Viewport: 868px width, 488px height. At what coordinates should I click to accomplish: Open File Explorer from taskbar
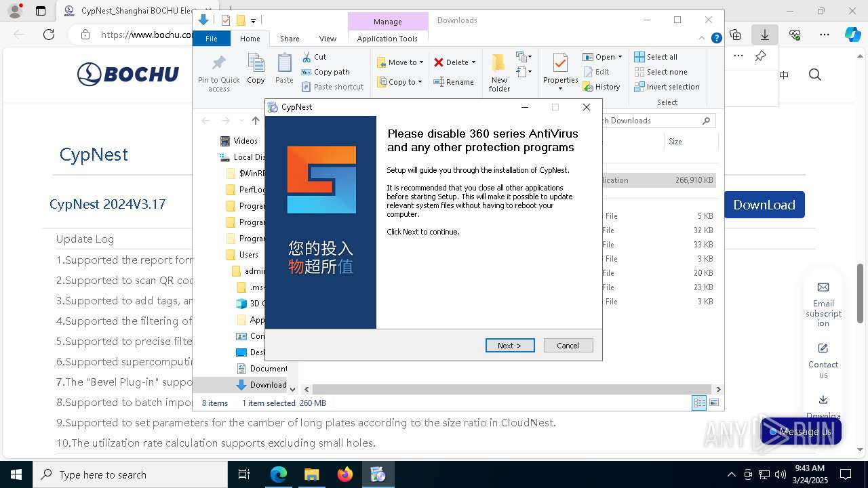[312, 474]
